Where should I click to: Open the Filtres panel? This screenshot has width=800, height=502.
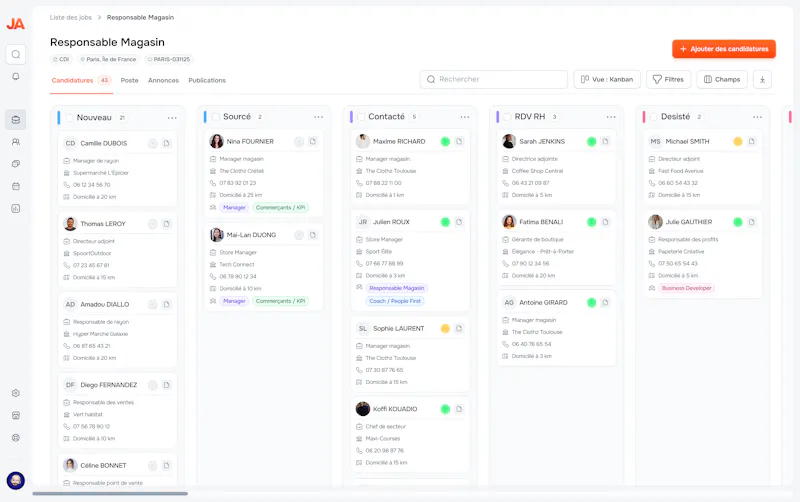point(668,80)
